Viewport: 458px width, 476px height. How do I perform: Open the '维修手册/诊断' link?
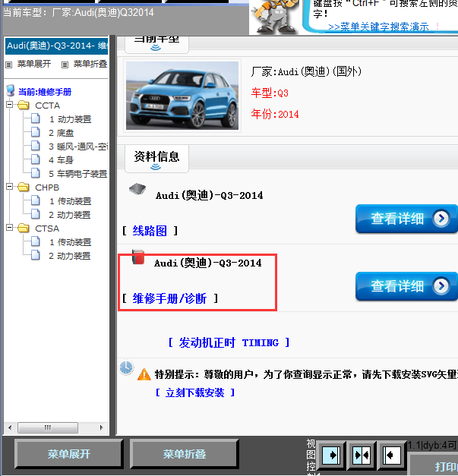169,298
